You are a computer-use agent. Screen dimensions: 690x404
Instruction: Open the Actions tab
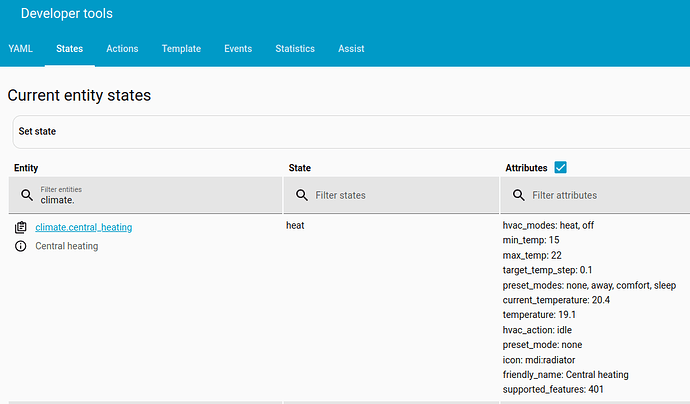pyautogui.click(x=122, y=48)
